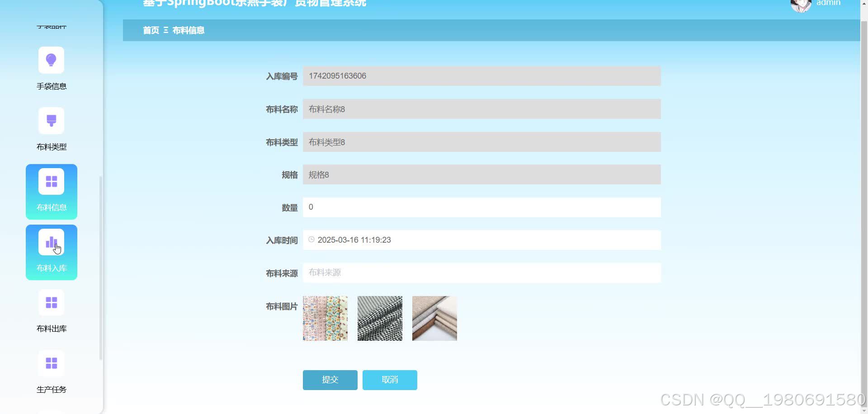Click the sidebar vertical scrollbar

click(101, 268)
